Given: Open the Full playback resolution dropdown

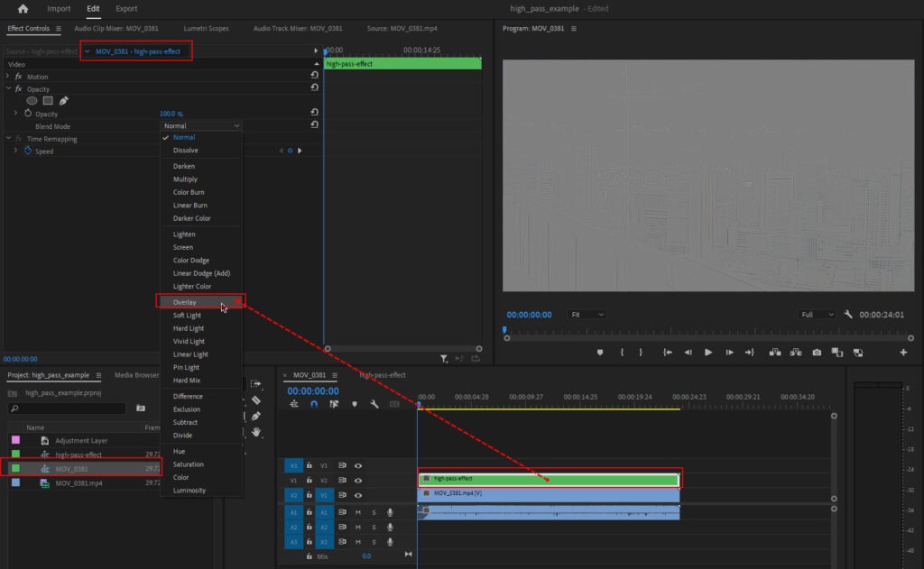Looking at the screenshot, I should point(818,315).
